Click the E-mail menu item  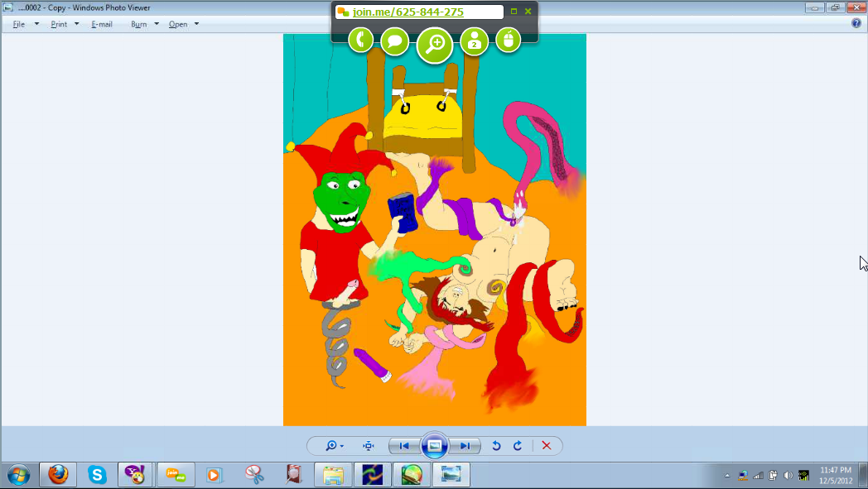(x=102, y=24)
